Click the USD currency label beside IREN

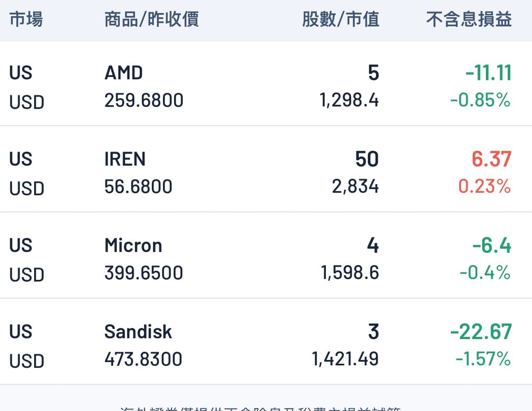[26, 188]
